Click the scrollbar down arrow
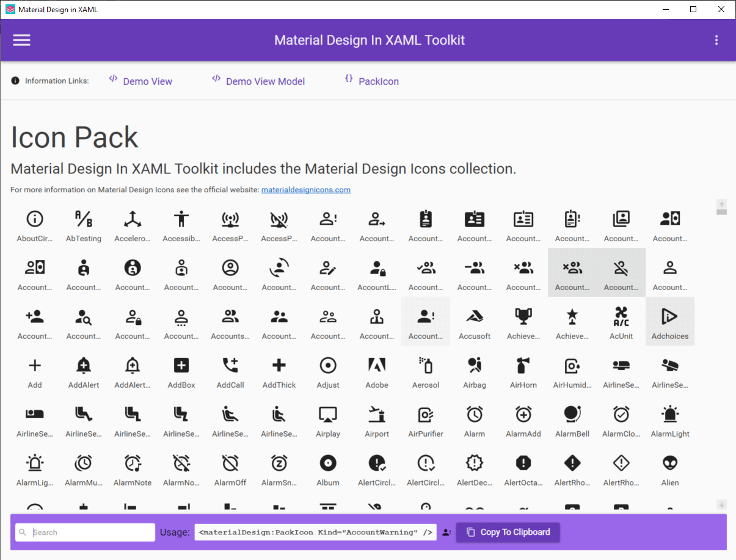 [x=721, y=504]
